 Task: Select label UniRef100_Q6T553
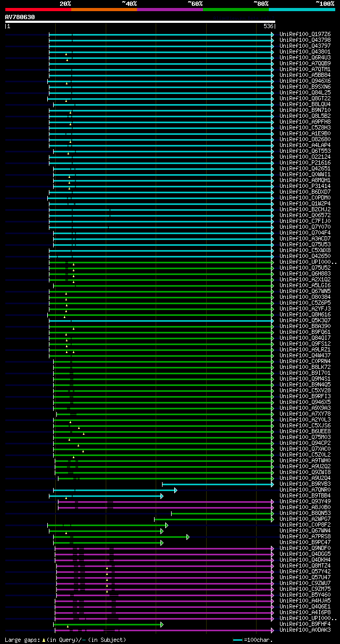tap(305, 151)
